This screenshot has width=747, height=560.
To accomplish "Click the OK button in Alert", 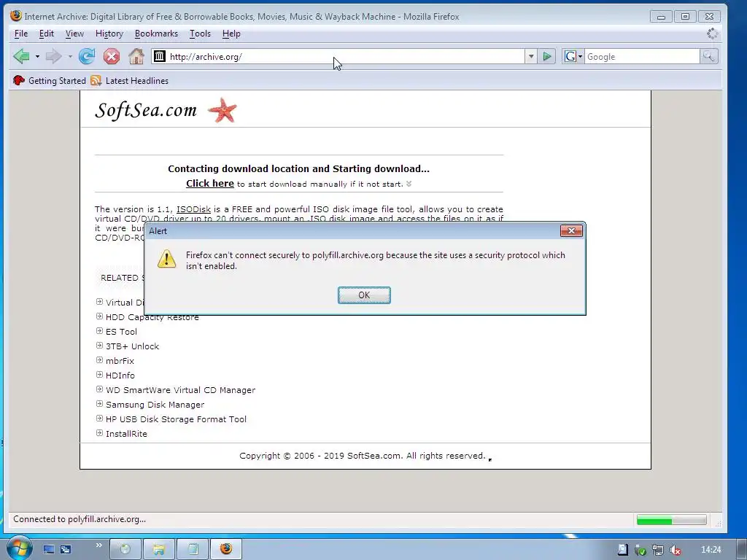I will (365, 295).
